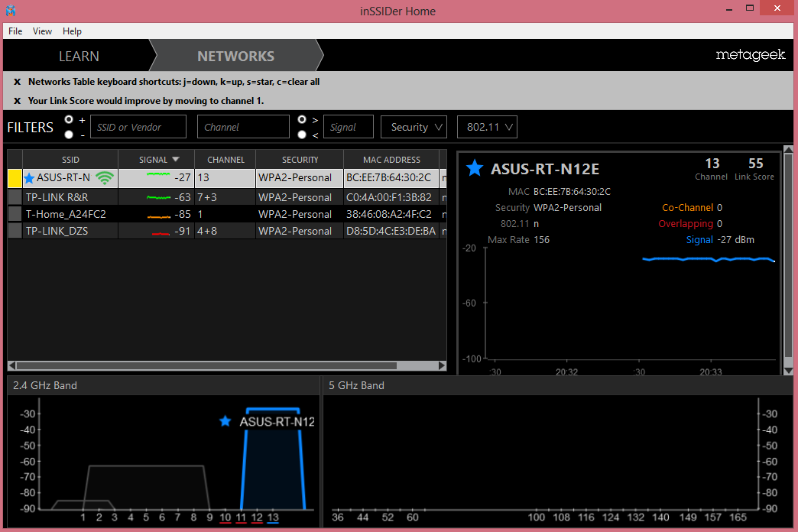Click the star next to ASUS-RT-N12 graph label
Image resolution: width=798 pixels, height=532 pixels.
[225, 421]
